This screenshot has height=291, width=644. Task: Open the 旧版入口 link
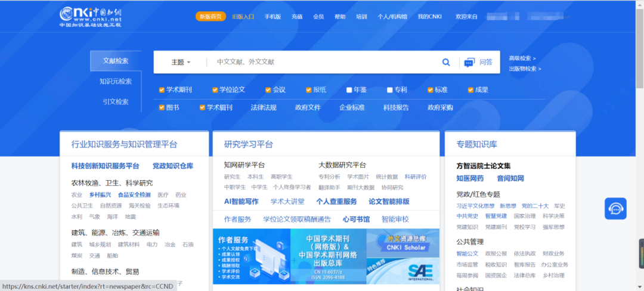[243, 17]
